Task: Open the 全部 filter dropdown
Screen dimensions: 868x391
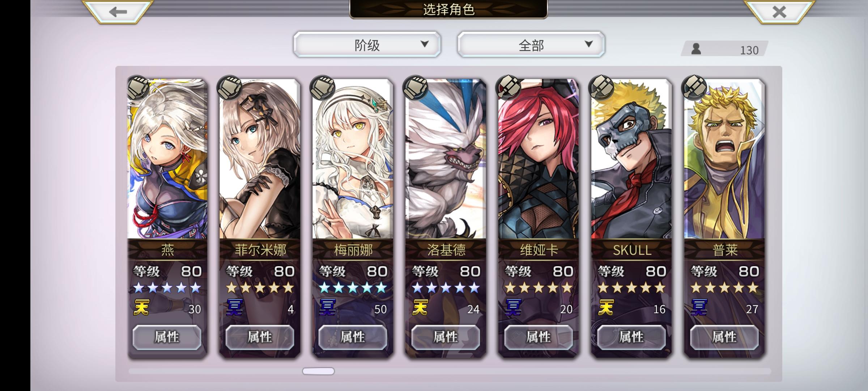Action: [x=531, y=44]
